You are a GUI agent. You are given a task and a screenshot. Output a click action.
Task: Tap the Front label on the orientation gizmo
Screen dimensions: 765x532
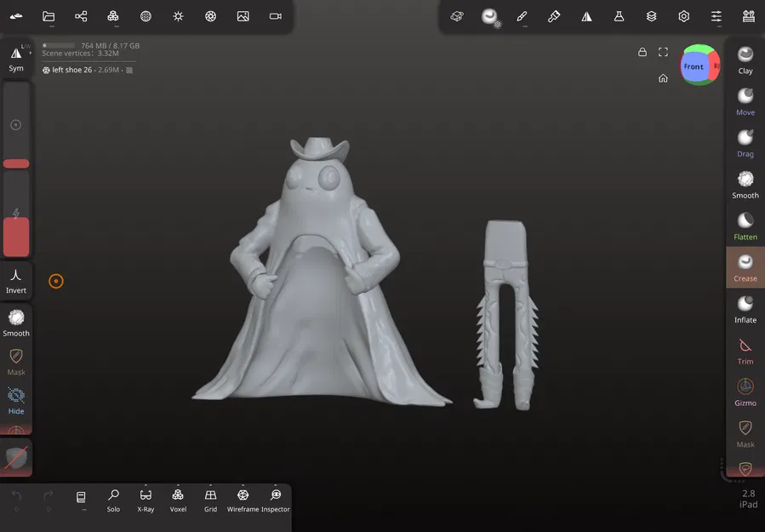click(x=696, y=66)
